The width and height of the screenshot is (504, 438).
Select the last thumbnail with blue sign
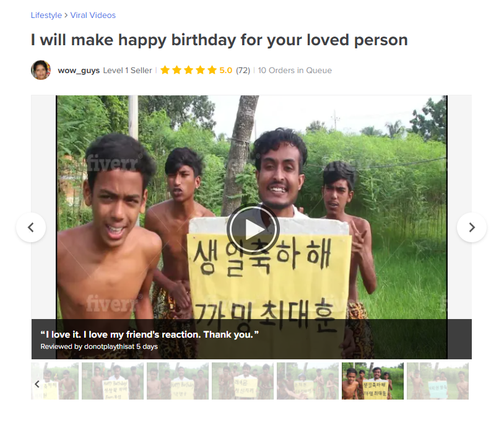coord(438,381)
